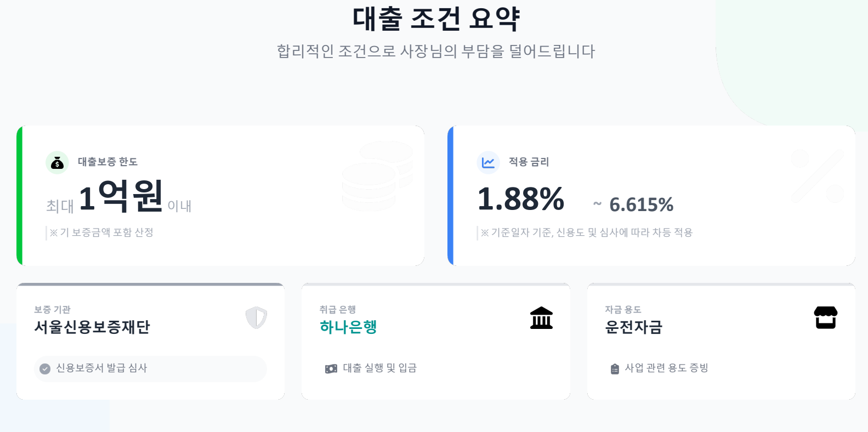This screenshot has height=432, width=868.
Task: Click the 1억원 loan limit amount
Action: 121,197
